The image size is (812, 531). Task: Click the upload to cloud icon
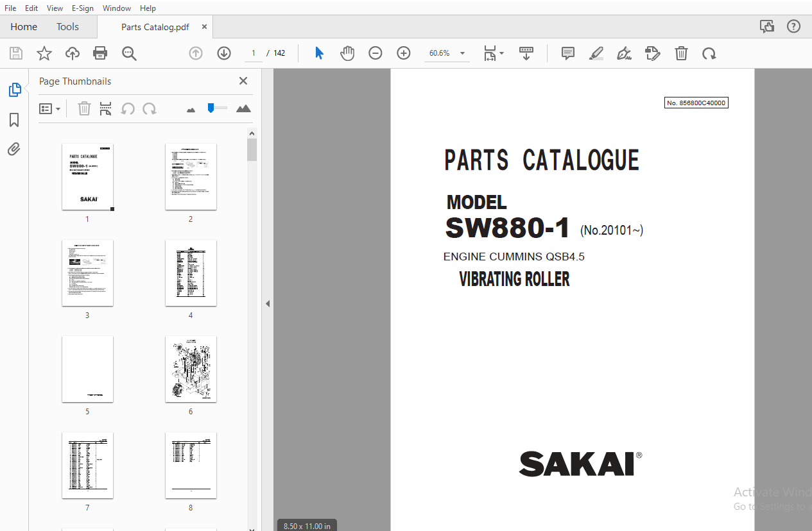pyautogui.click(x=73, y=53)
